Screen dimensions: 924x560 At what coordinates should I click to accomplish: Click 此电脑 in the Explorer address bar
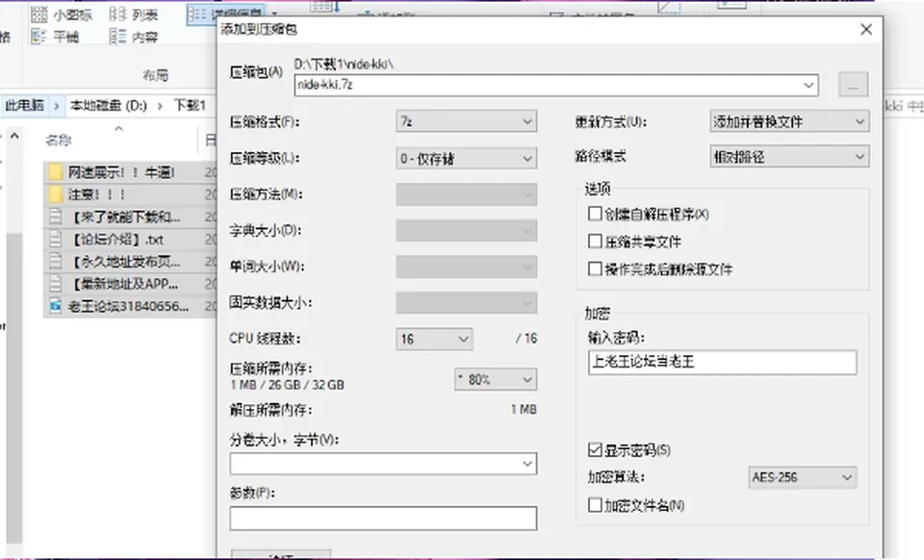25,106
